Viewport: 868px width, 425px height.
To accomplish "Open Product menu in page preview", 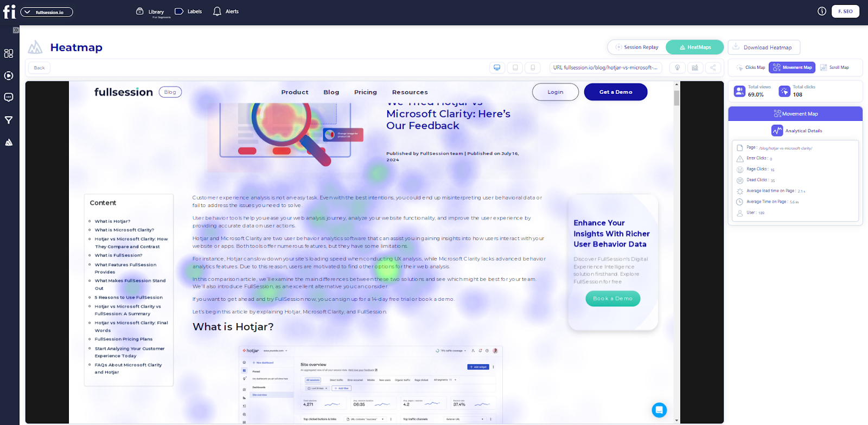I will [295, 92].
